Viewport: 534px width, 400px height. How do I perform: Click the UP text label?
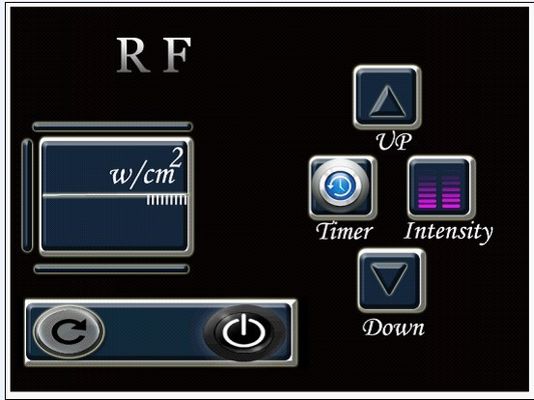point(393,141)
